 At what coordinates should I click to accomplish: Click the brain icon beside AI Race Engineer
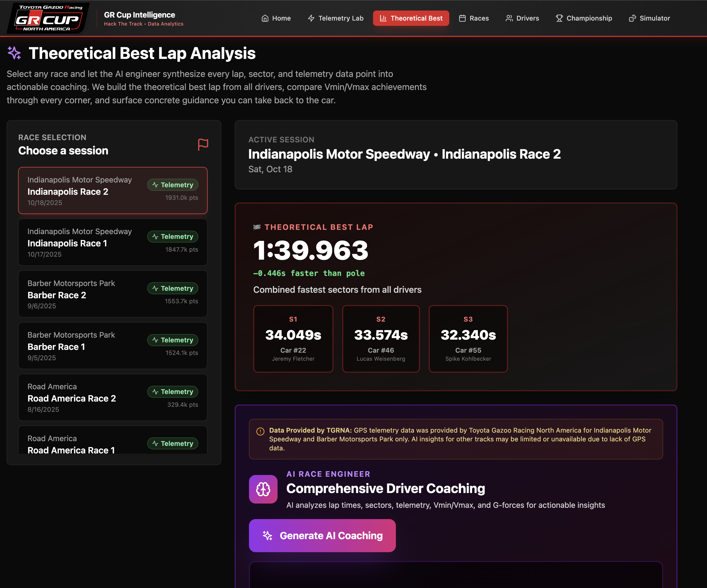(x=263, y=489)
